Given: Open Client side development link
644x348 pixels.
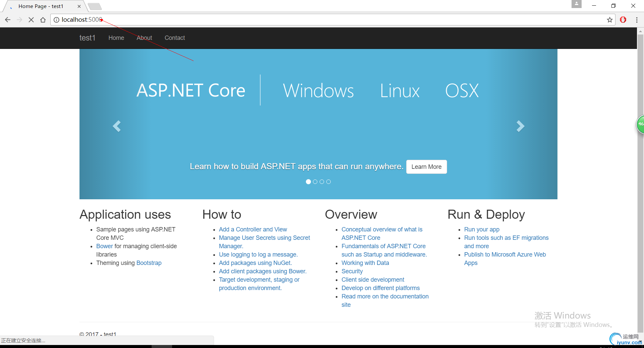Looking at the screenshot, I should pyautogui.click(x=373, y=280).
